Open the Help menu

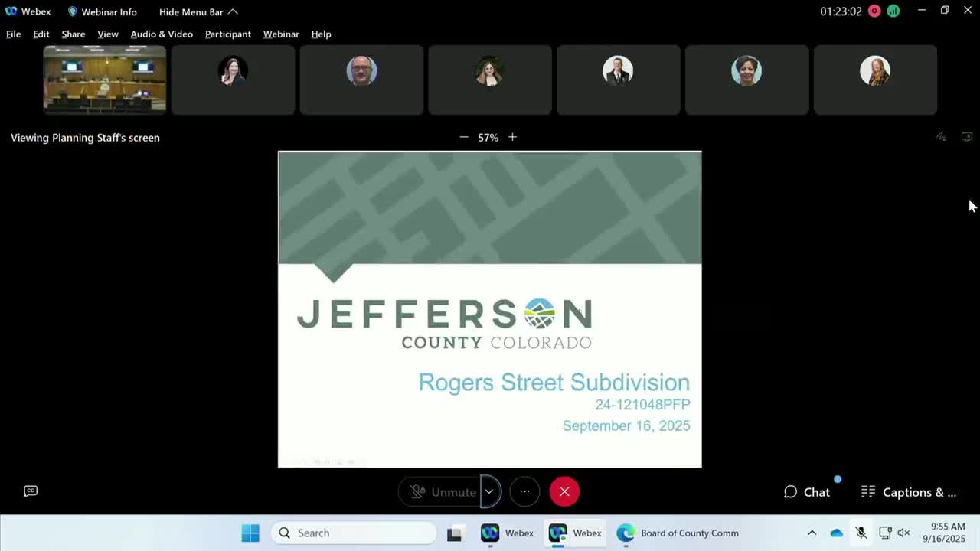tap(321, 34)
